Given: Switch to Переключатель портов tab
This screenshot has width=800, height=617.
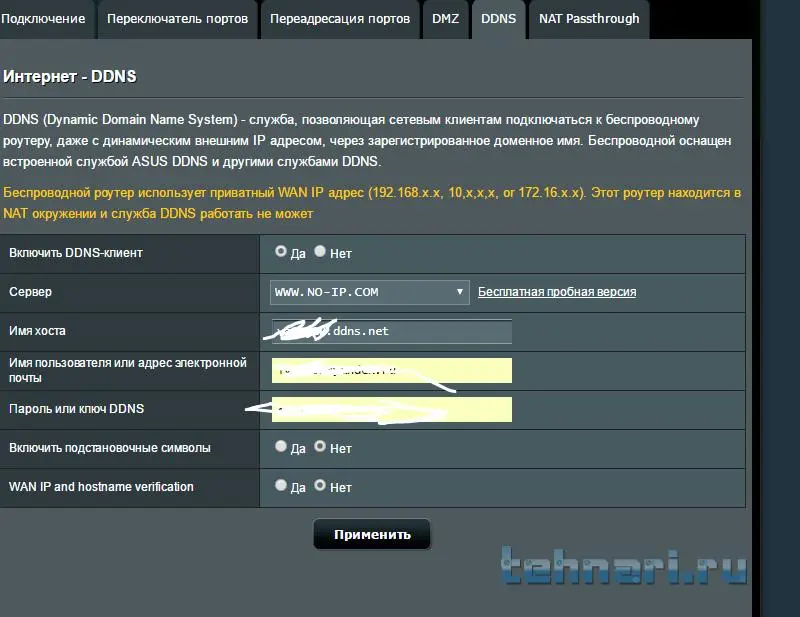Looking at the screenshot, I should [x=178, y=19].
